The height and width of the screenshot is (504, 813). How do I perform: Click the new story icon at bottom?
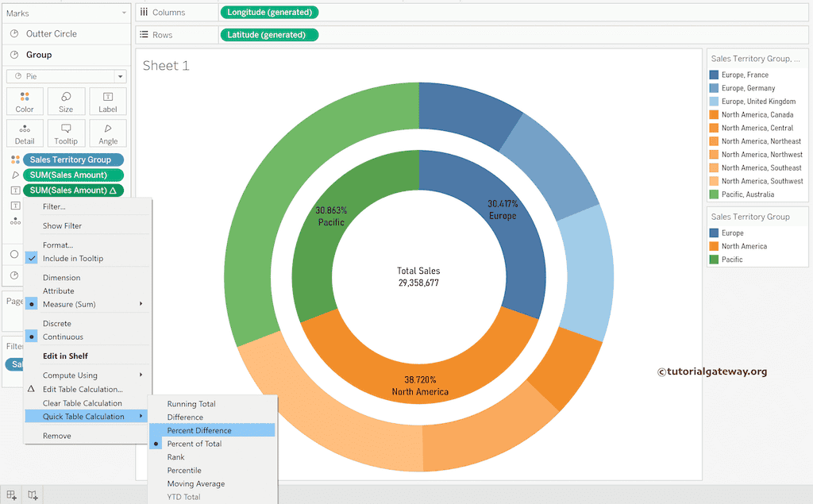pyautogui.click(x=33, y=495)
